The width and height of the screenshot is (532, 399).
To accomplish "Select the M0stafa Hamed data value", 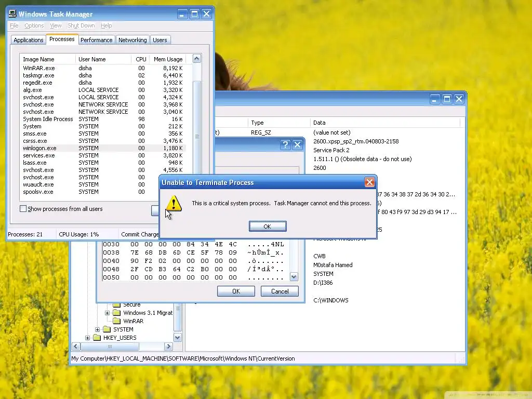I will coord(333,265).
